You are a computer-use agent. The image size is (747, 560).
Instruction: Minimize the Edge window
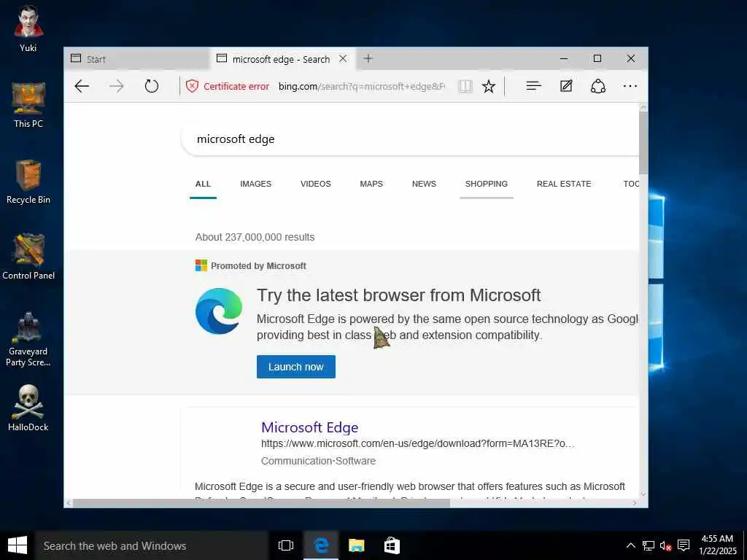pos(564,58)
